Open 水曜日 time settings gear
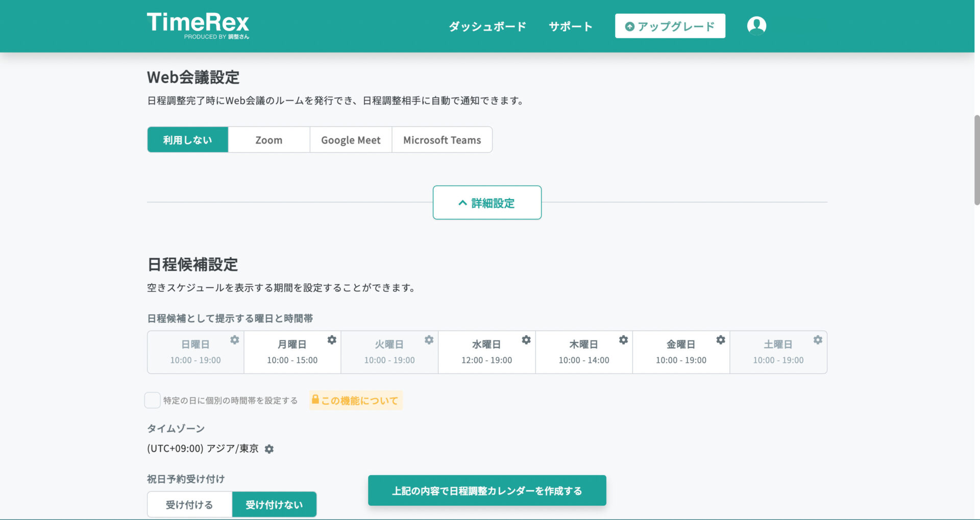Image resolution: width=980 pixels, height=520 pixels. click(526, 339)
